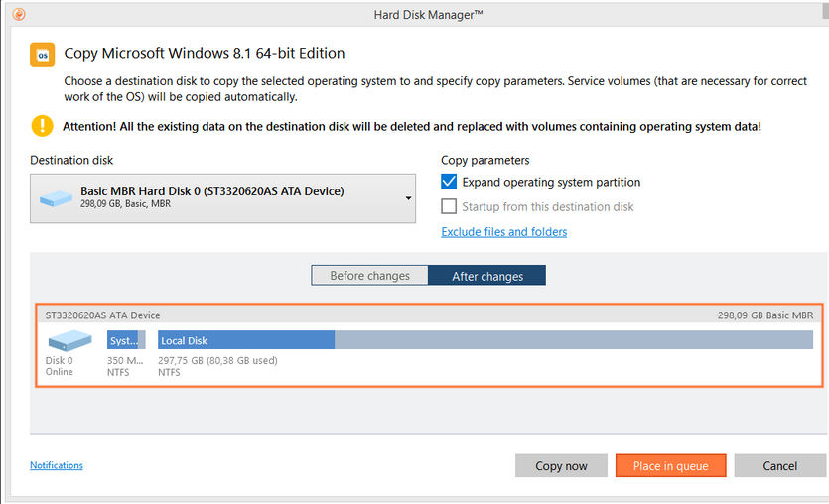Viewport: 829px width, 504px height.
Task: Switch to the Before changes tab
Action: pyautogui.click(x=369, y=276)
